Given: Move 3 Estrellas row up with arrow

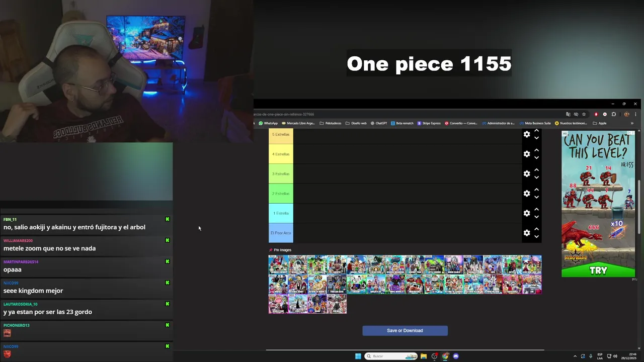Looking at the screenshot, I should click(536, 169).
